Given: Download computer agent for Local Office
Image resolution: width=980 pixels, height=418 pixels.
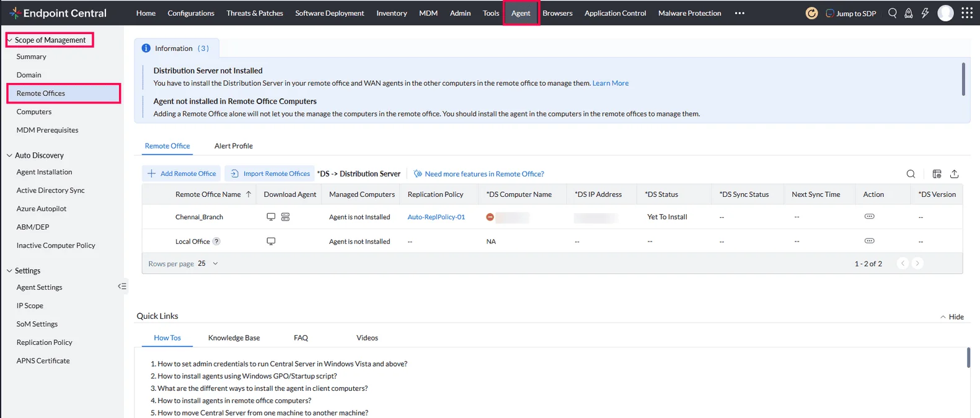Looking at the screenshot, I should pos(271,242).
